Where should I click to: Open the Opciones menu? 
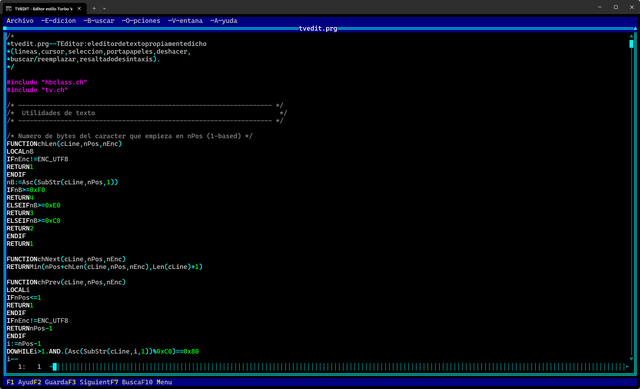tap(141, 21)
